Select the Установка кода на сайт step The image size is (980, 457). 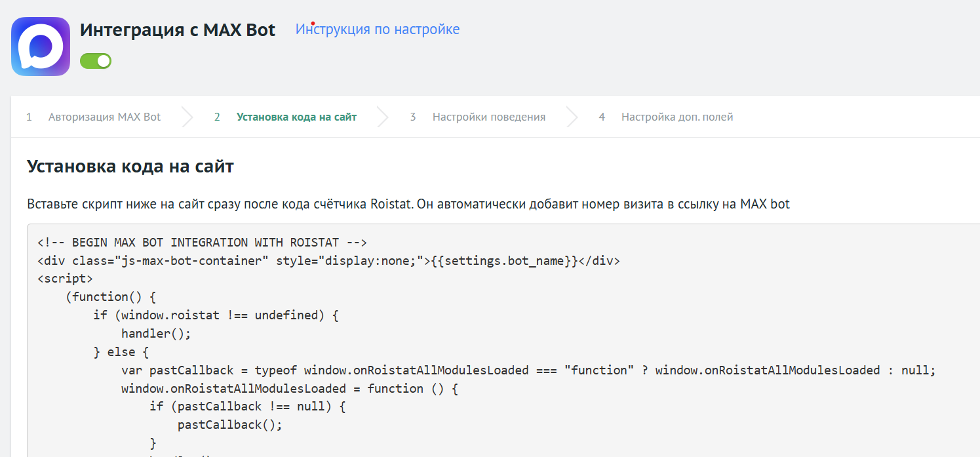[296, 117]
